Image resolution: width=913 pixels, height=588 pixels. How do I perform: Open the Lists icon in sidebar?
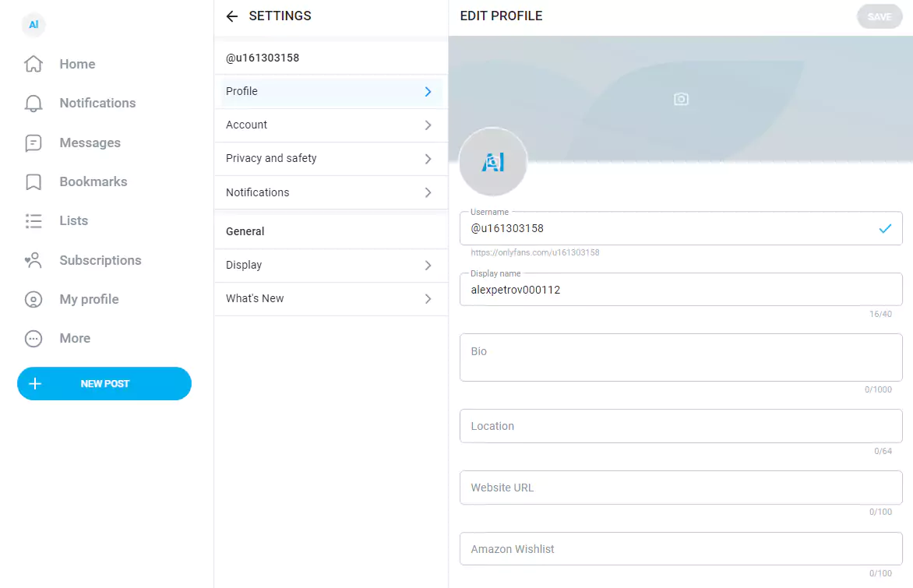coord(33,220)
